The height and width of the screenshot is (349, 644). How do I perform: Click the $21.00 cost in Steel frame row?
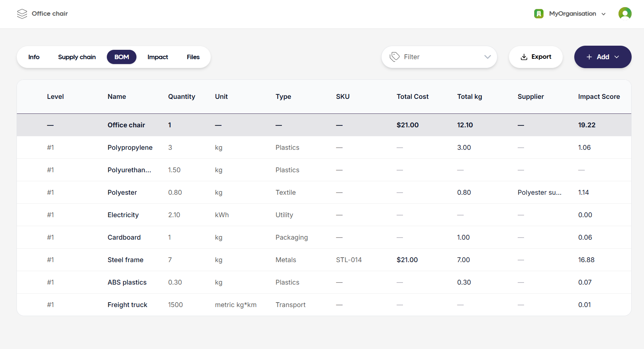(x=407, y=260)
